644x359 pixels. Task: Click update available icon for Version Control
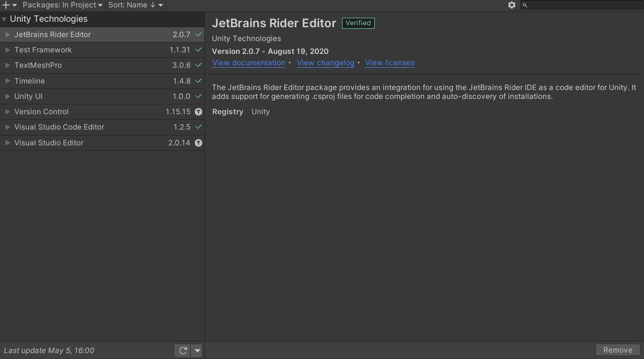tap(198, 112)
